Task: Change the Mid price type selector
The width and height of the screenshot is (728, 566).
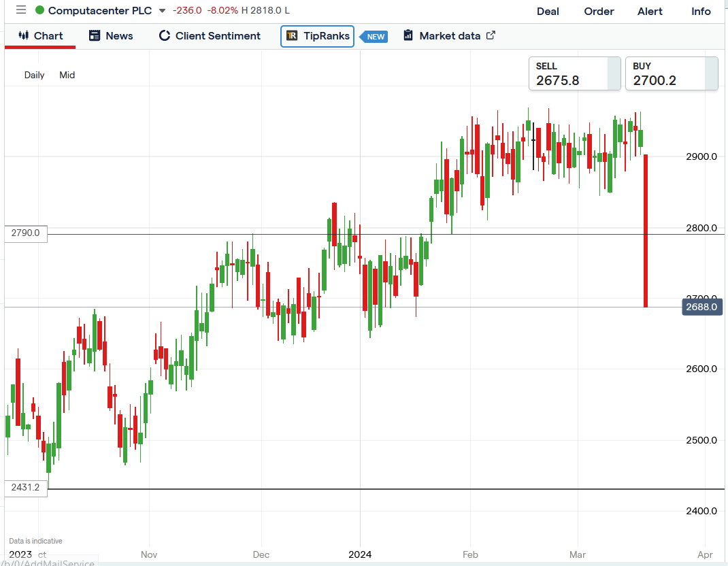Action: pyautogui.click(x=67, y=75)
